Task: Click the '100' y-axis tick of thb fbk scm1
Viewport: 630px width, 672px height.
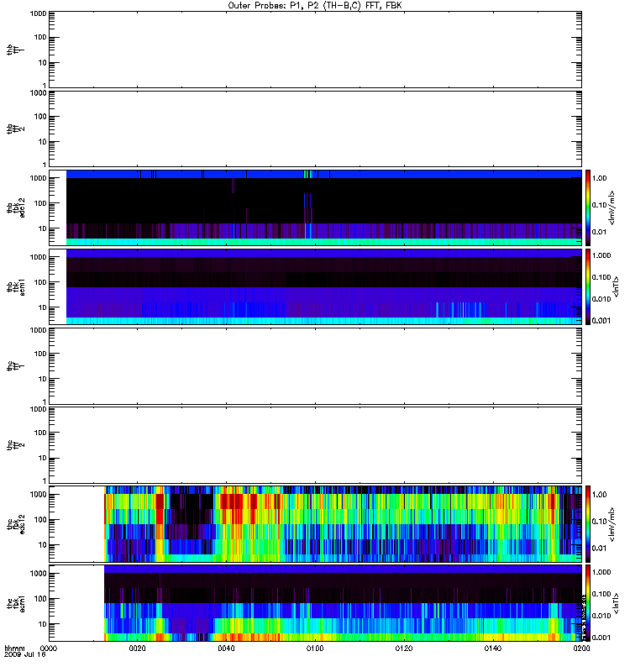Action: point(40,282)
